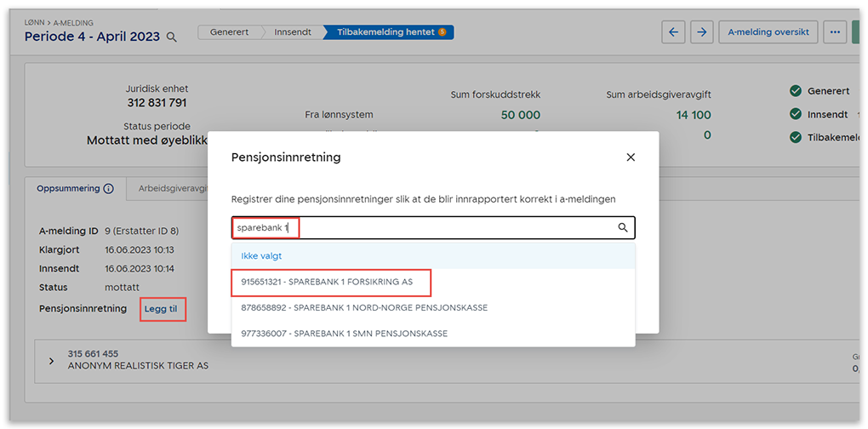Image resolution: width=868 pixels, height=429 pixels.
Task: Expand the 315 661 455 company row
Action: [51, 361]
